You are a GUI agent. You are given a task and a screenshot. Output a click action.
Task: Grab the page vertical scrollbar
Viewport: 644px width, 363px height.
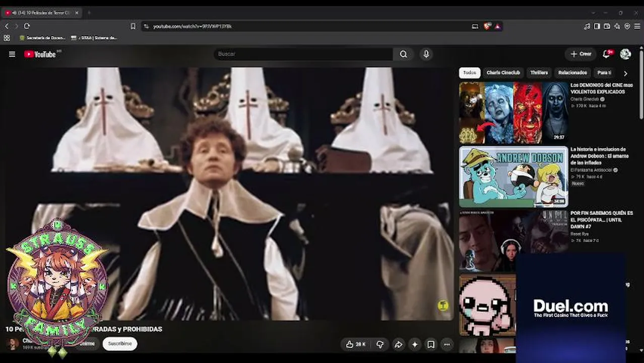click(x=641, y=84)
